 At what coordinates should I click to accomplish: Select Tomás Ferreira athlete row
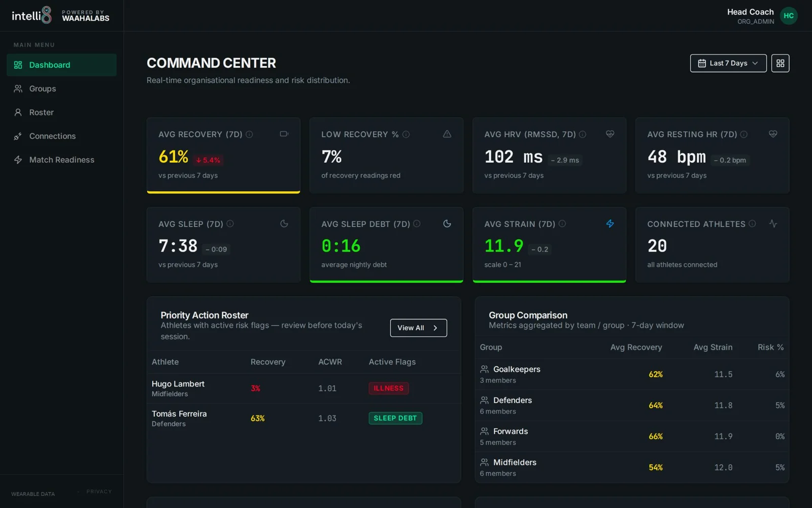303,419
